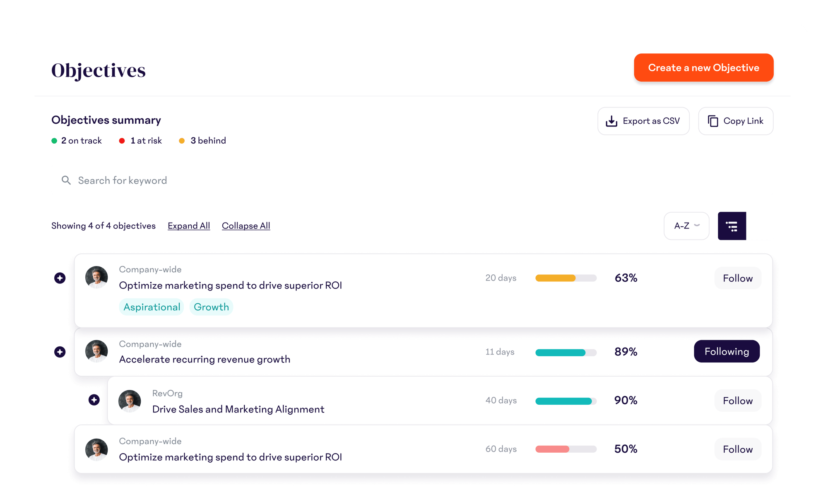Click the Export as CSV download icon
Screen dimensions: 828x504
(x=611, y=121)
